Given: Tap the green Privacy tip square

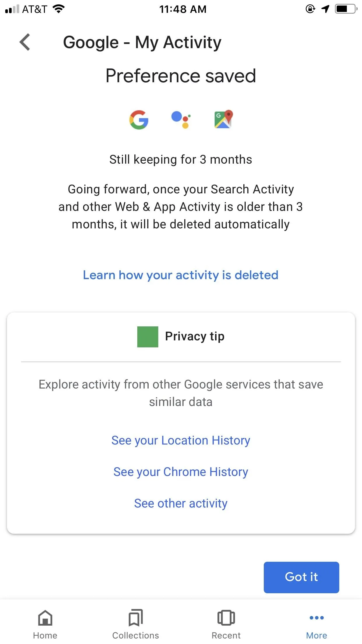Looking at the screenshot, I should [x=148, y=337].
